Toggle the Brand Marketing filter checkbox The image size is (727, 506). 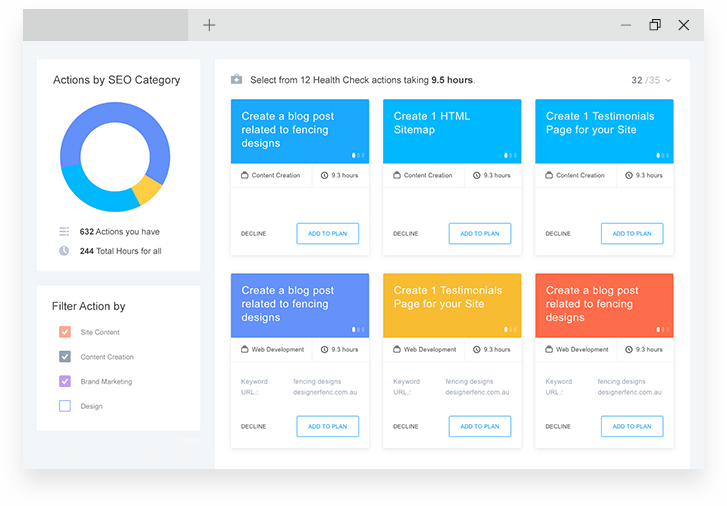[x=65, y=381]
